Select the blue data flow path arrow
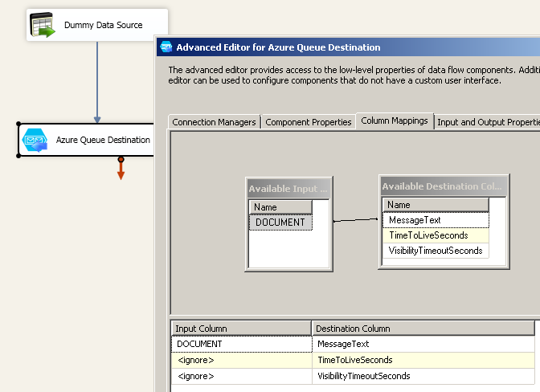Image resolution: width=540 pixels, height=392 pixels. pyautogui.click(x=97, y=83)
